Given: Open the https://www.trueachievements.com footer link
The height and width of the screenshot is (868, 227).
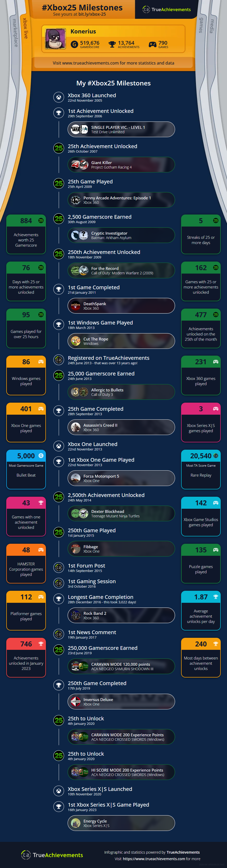Looking at the screenshot, I should click(x=154, y=859).
